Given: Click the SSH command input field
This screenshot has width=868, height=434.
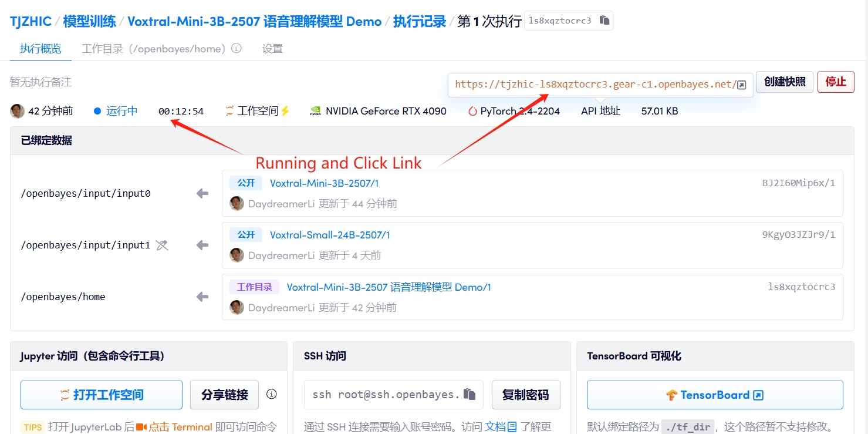Looking at the screenshot, I should (x=384, y=395).
